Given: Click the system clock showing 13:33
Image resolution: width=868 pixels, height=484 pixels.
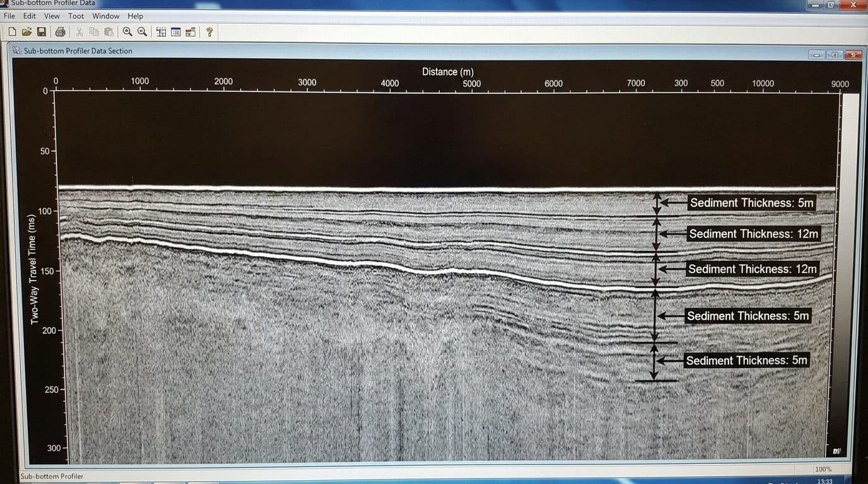Looking at the screenshot, I should [x=824, y=481].
